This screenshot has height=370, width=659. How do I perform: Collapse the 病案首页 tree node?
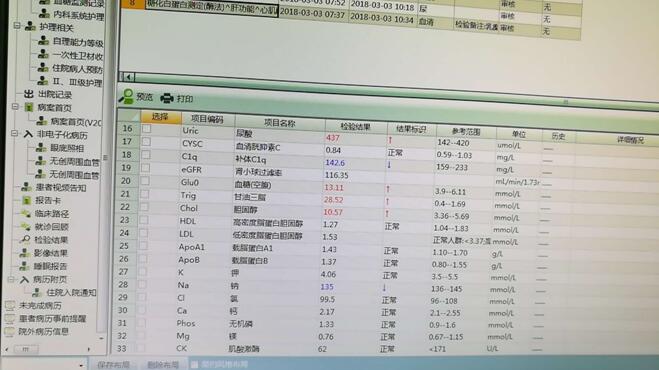pyautogui.click(x=15, y=107)
